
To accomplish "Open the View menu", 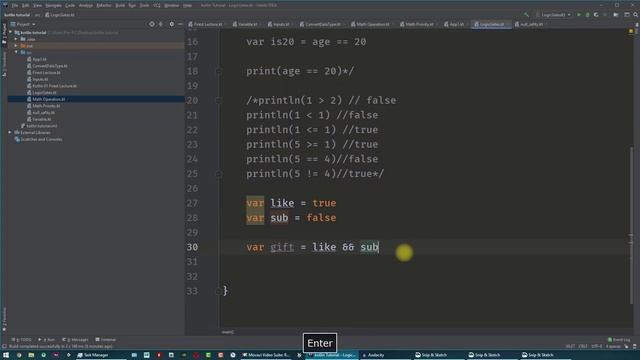I will (38, 5).
